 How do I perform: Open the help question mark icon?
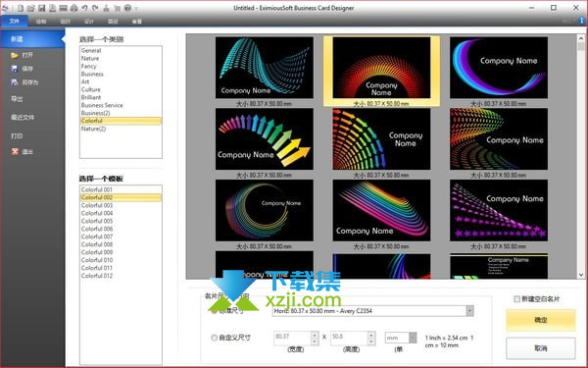(x=127, y=8)
